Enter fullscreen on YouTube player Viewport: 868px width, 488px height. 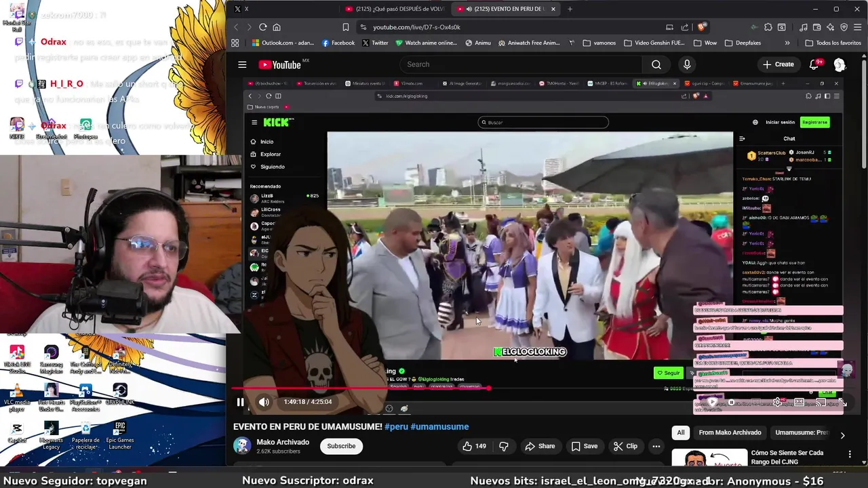(x=843, y=402)
